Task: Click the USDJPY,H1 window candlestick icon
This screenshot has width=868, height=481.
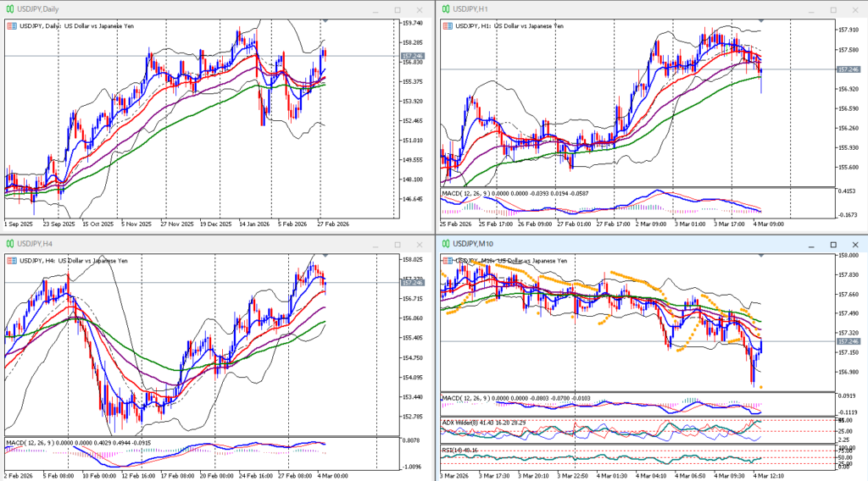Action: [444, 9]
